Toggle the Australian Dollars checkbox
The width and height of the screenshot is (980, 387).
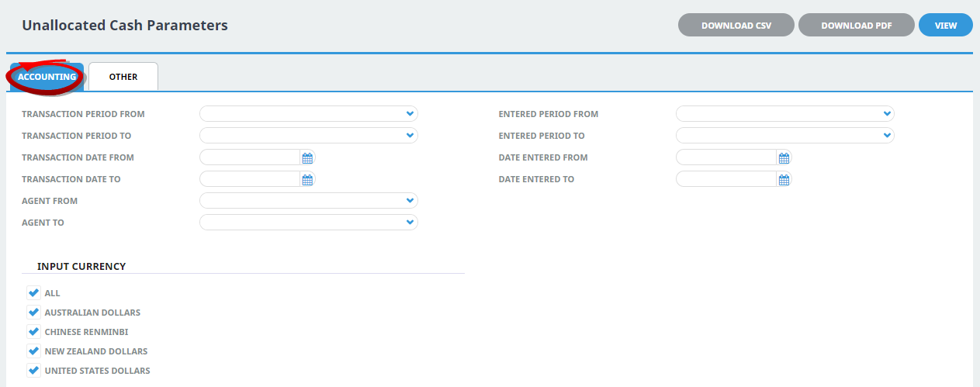pos(33,313)
